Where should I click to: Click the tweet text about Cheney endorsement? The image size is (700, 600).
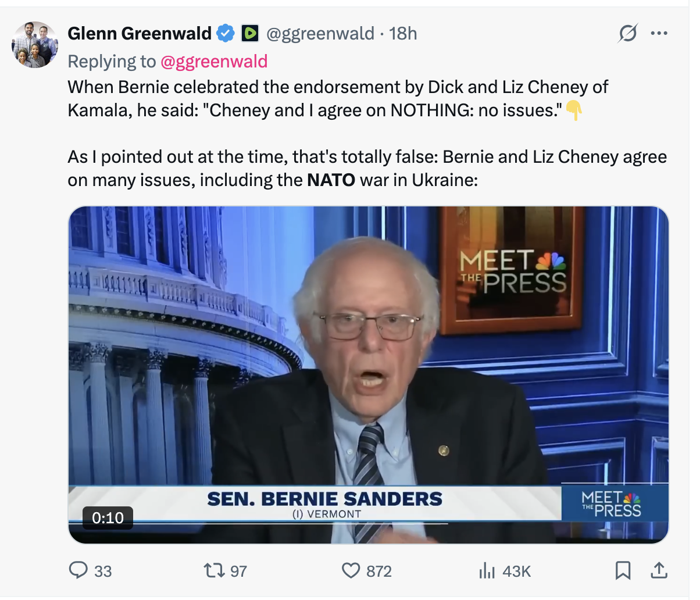(337, 98)
